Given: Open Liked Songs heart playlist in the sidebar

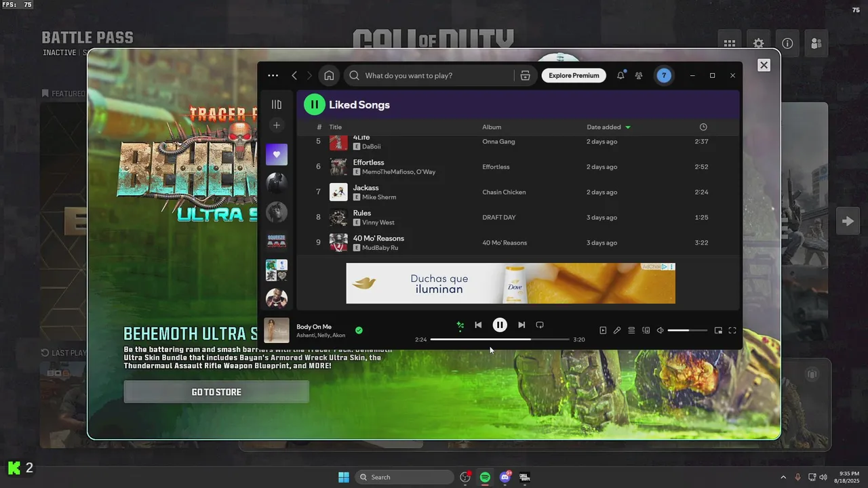Looking at the screenshot, I should pyautogui.click(x=277, y=155).
